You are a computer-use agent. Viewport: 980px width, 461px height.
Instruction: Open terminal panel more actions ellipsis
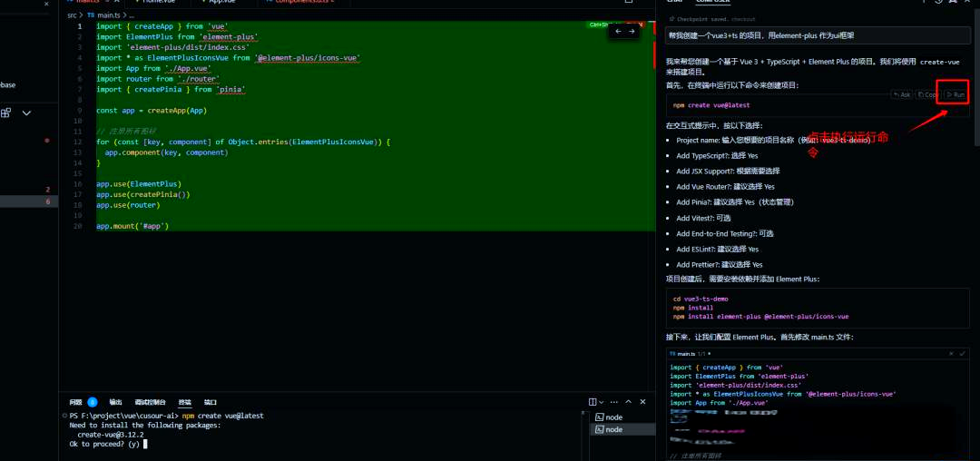tap(615, 401)
